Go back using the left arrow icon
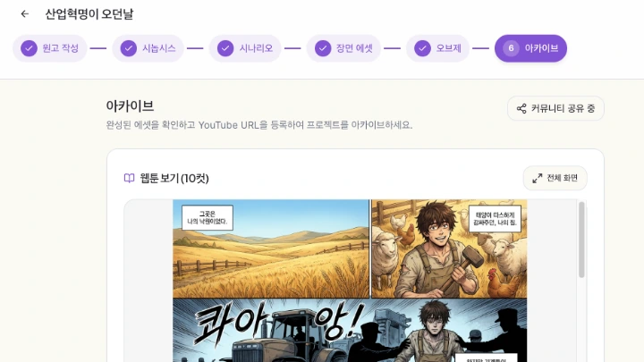Viewport: 644px width, 362px height. (25, 14)
